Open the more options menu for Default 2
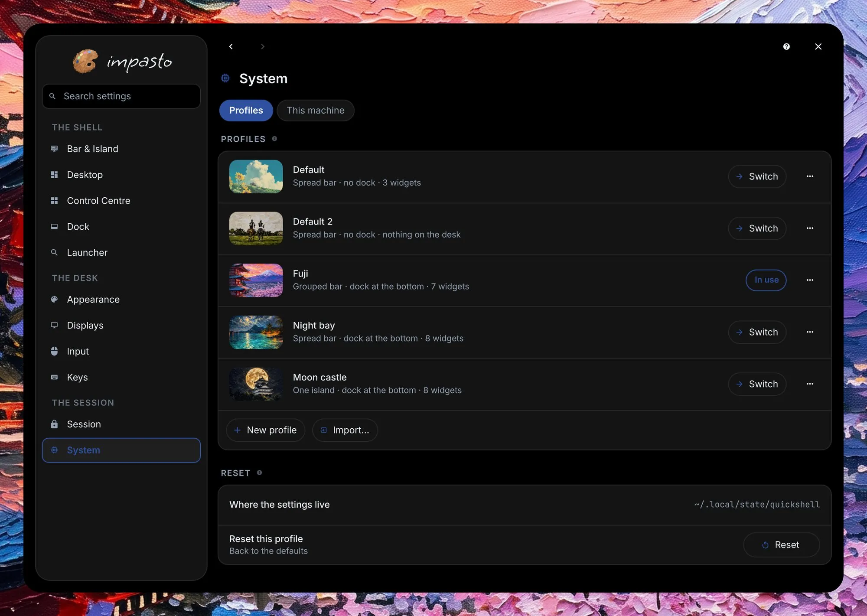The height and width of the screenshot is (616, 867). point(810,228)
